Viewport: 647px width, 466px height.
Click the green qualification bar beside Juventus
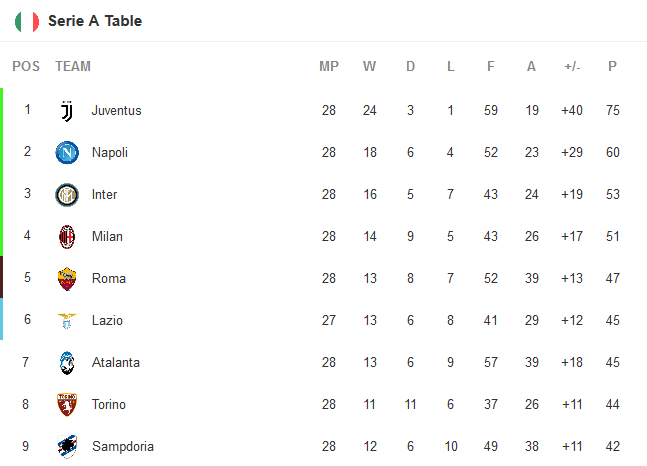click(2, 111)
